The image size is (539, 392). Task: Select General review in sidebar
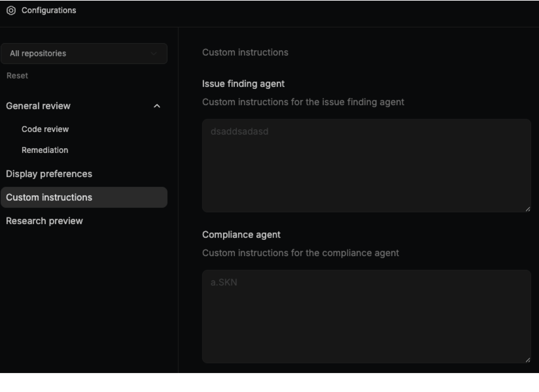point(38,106)
